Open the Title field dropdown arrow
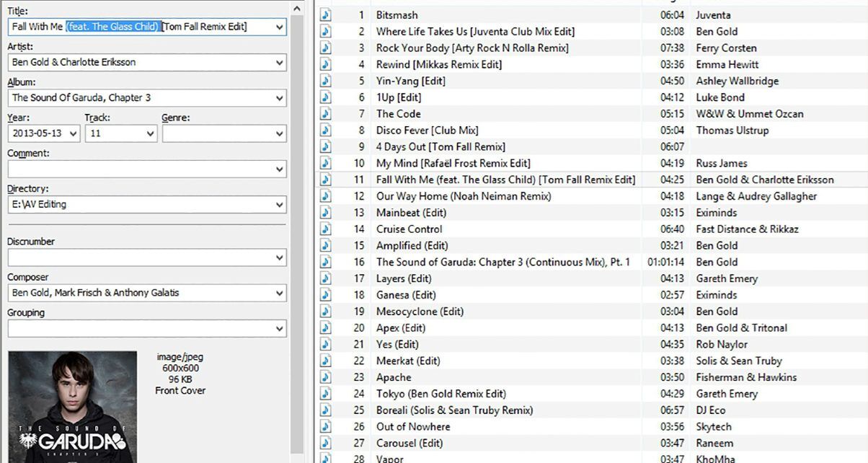868x463 pixels. [280, 27]
